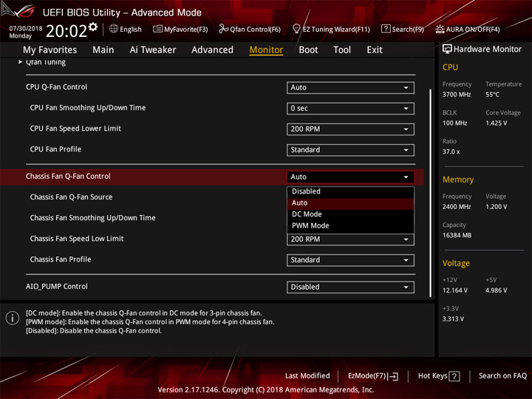Click Last Modified

click(x=307, y=376)
